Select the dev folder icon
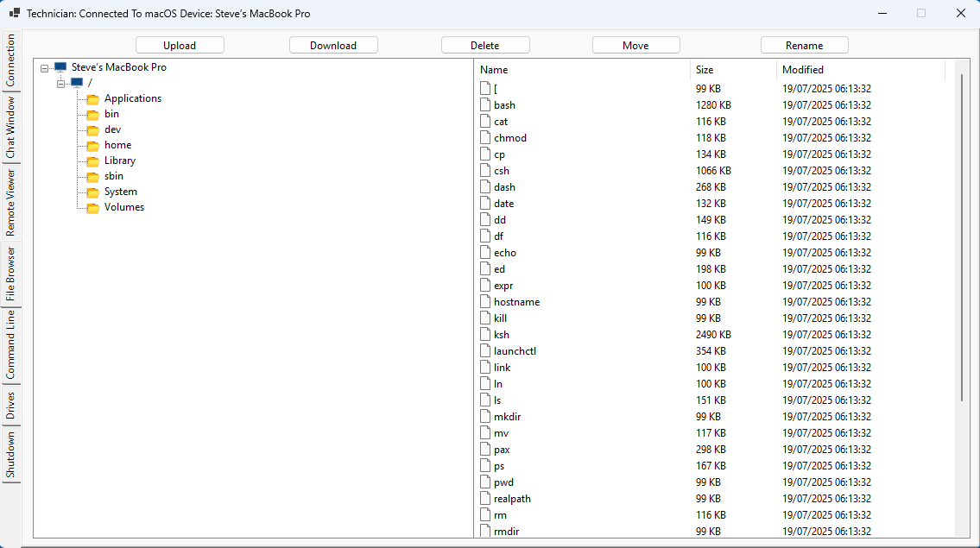Image resolution: width=980 pixels, height=548 pixels. [x=93, y=130]
